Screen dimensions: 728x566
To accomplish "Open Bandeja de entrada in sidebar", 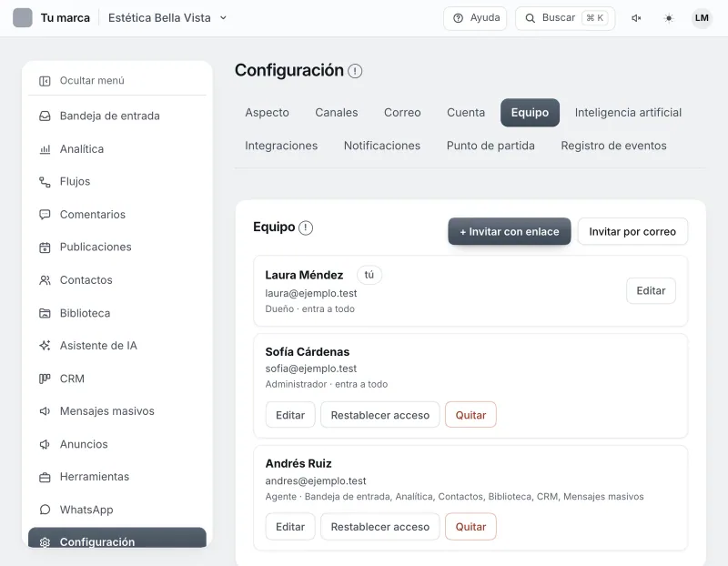I will (x=117, y=116).
